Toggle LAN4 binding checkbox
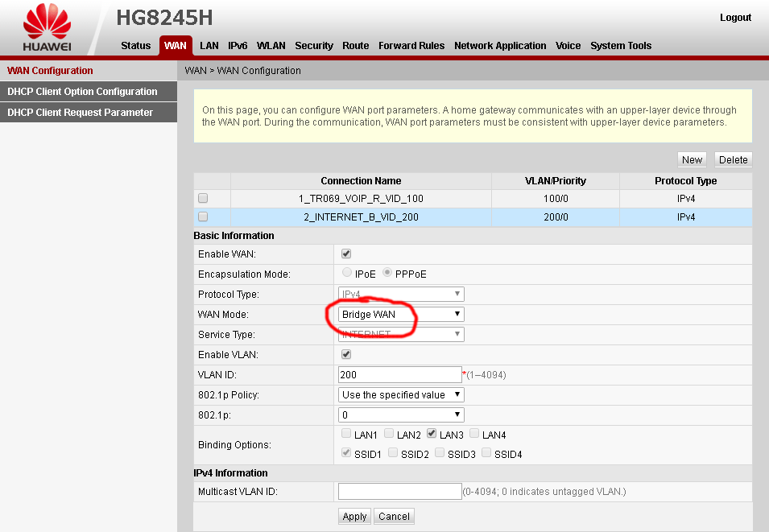769x532 pixels. [474, 433]
